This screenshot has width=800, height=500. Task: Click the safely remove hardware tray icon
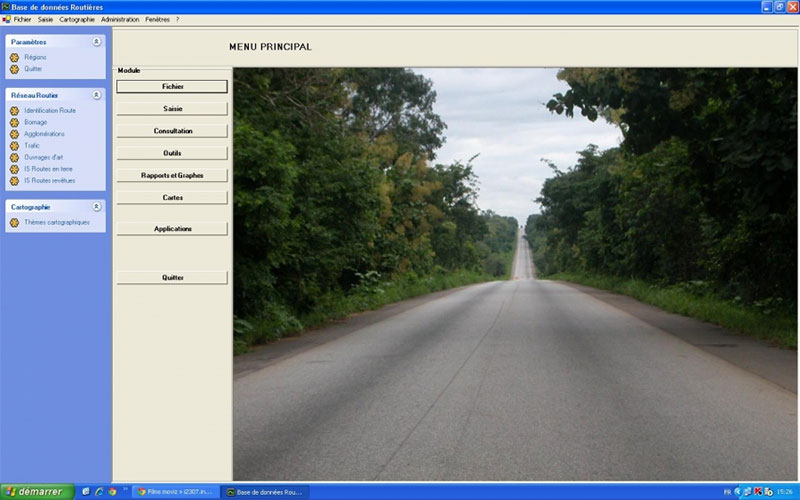(x=768, y=492)
